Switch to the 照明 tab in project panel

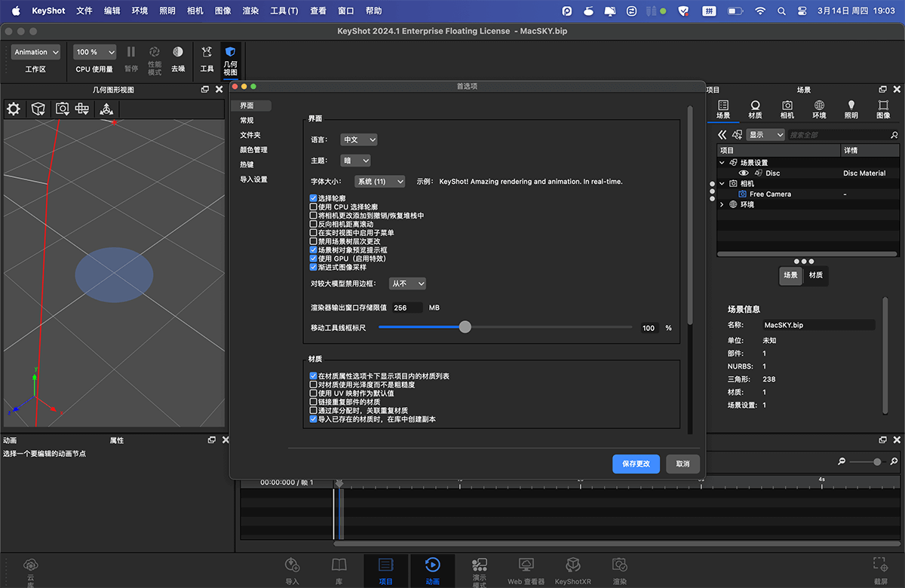[x=851, y=109]
